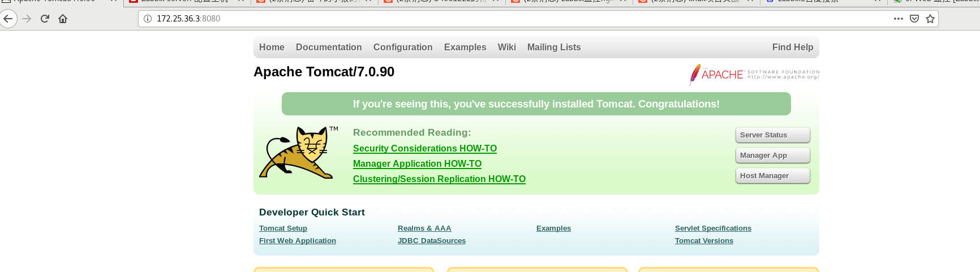Screen dimensions: 980x272
Task: Open Configuration in Tomcat navigation bar
Action: pos(403,48)
